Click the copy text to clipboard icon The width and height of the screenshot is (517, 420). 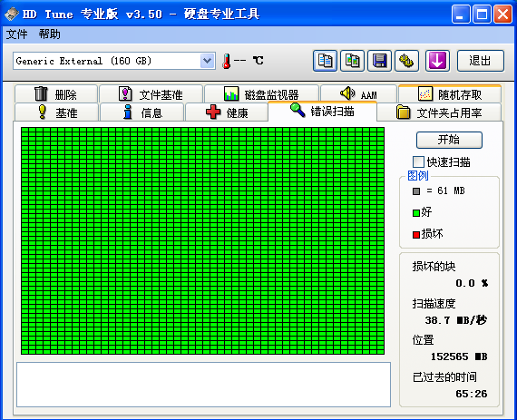(325, 61)
